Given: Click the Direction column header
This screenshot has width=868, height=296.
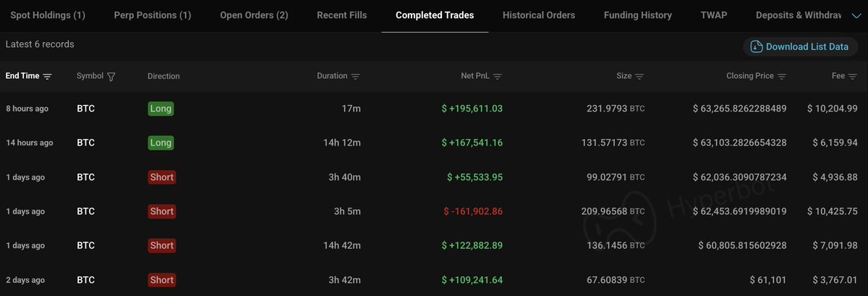Looking at the screenshot, I should 163,76.
